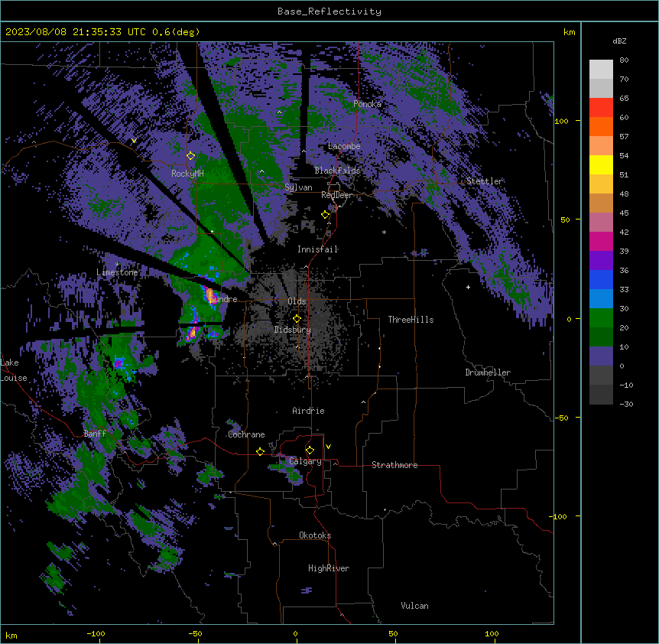This screenshot has height=644, width=659.
Task: Select the magenta swatch between 42 and 39 dBZ
Action: coord(601,241)
